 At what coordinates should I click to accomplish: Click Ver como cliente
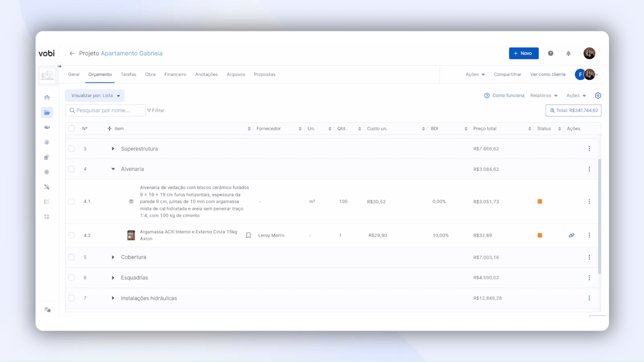[548, 74]
